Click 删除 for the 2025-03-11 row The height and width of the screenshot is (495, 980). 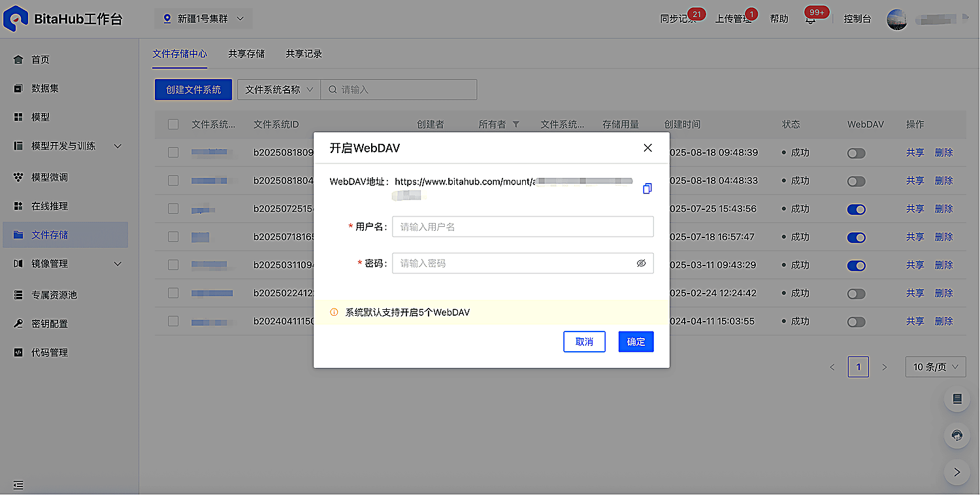tap(943, 265)
